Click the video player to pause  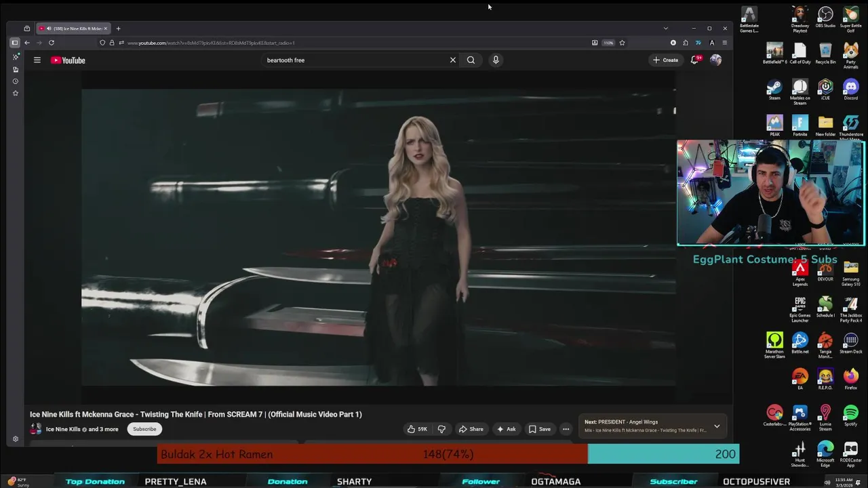[378, 237]
